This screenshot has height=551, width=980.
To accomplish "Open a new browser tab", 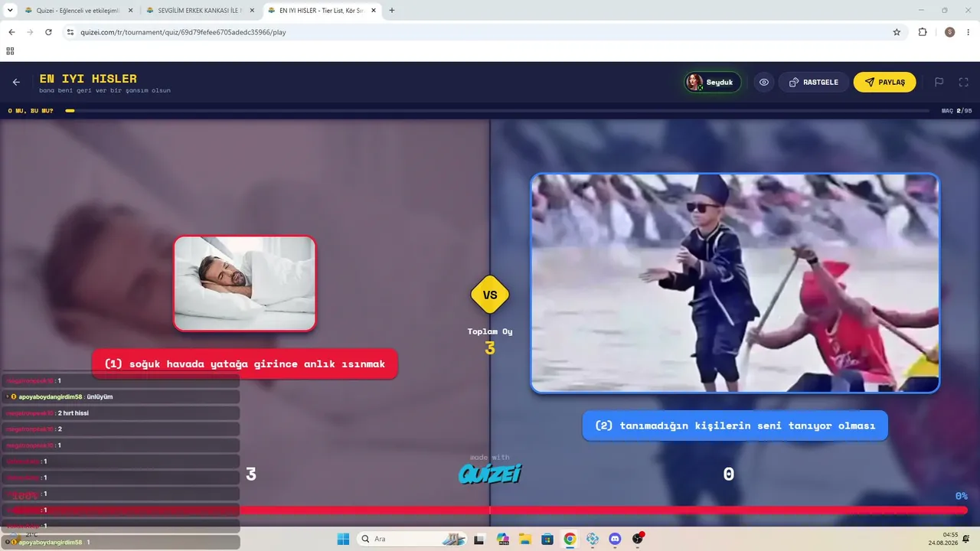I will point(392,11).
